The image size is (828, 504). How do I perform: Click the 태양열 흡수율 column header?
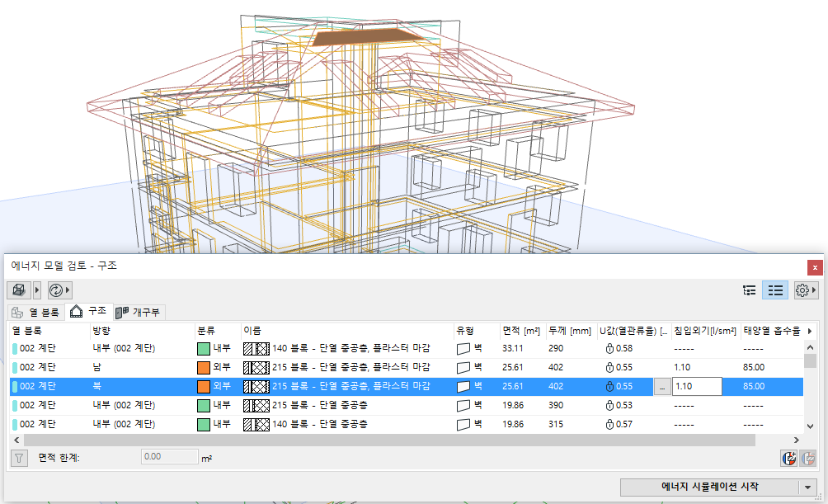click(772, 331)
